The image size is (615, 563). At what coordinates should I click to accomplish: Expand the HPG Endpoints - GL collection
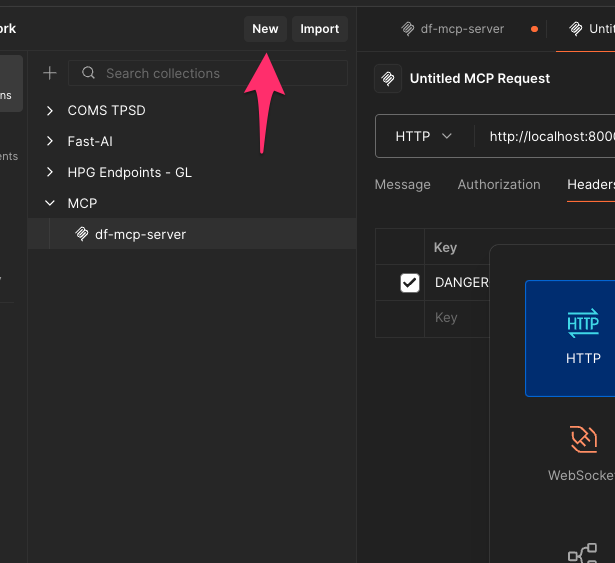point(50,172)
